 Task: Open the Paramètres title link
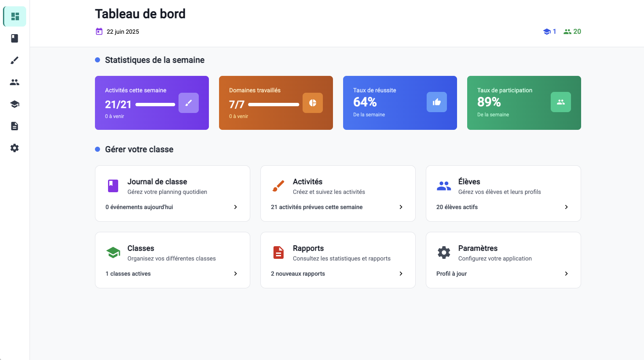(478, 248)
